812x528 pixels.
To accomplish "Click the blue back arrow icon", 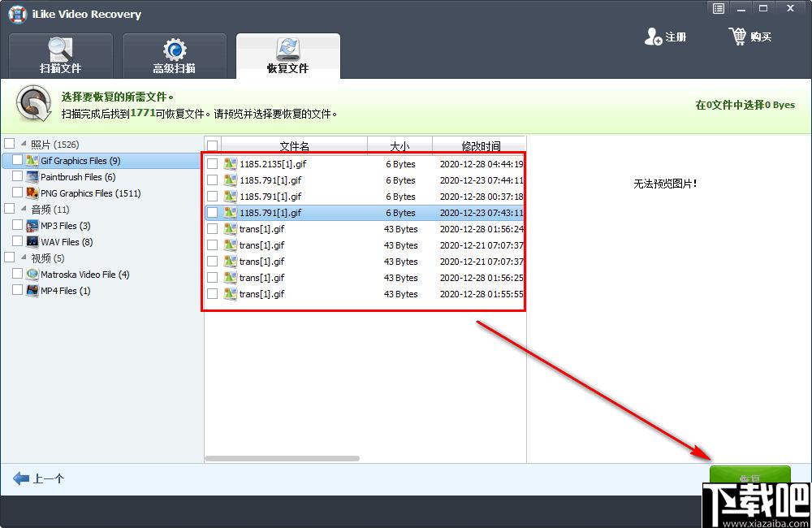I will tap(21, 478).
